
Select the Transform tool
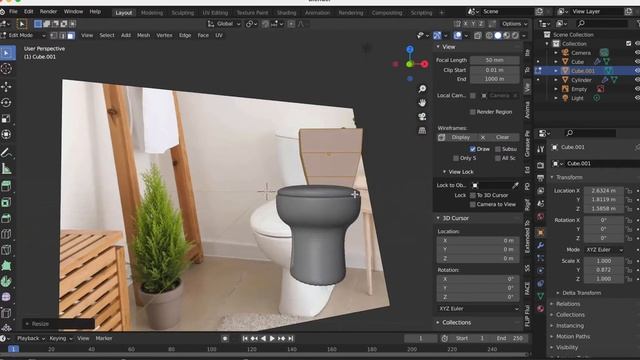(x=7, y=134)
